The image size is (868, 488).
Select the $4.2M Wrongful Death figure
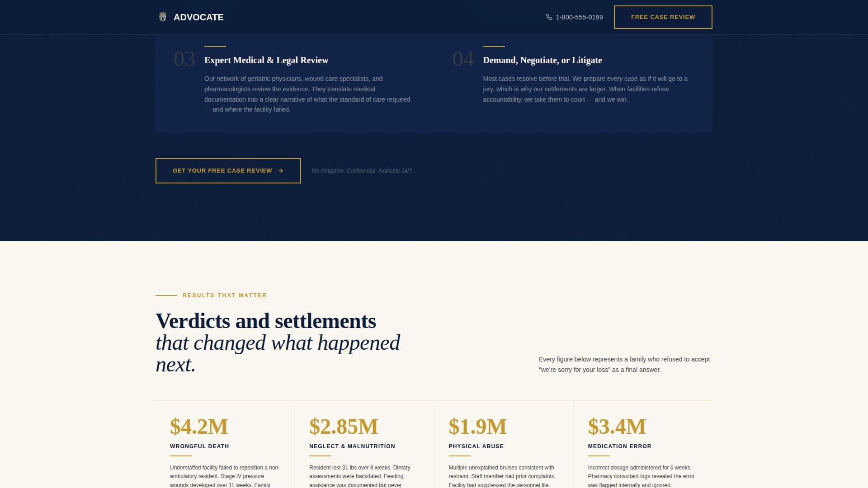pyautogui.click(x=198, y=427)
